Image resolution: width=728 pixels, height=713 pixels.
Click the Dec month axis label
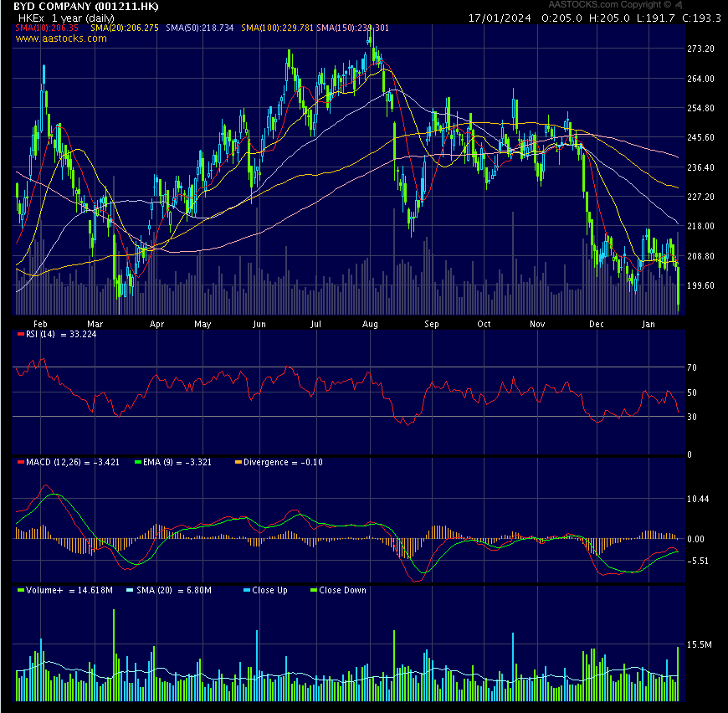596,324
